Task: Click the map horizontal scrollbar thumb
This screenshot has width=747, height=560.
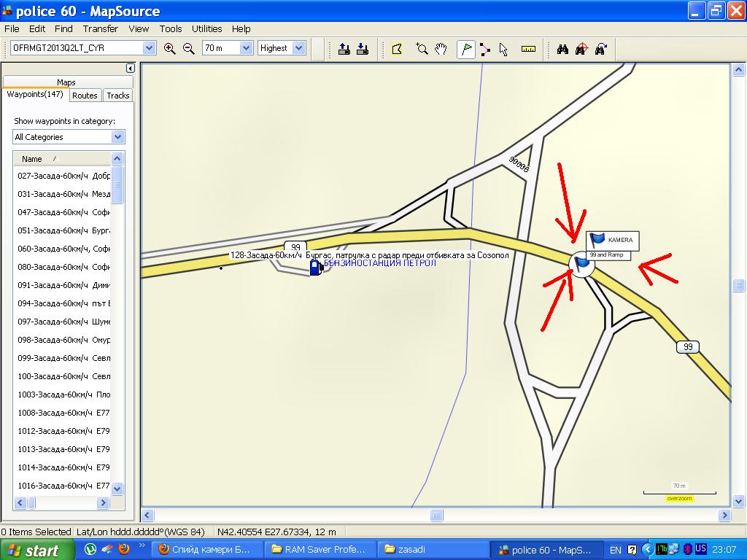Action: pos(436,516)
